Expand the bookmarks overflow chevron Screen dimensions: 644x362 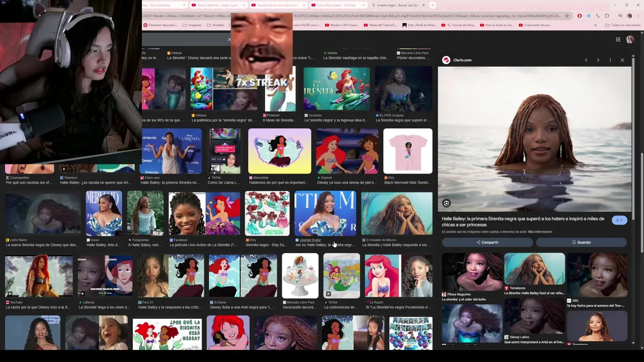(x=595, y=25)
